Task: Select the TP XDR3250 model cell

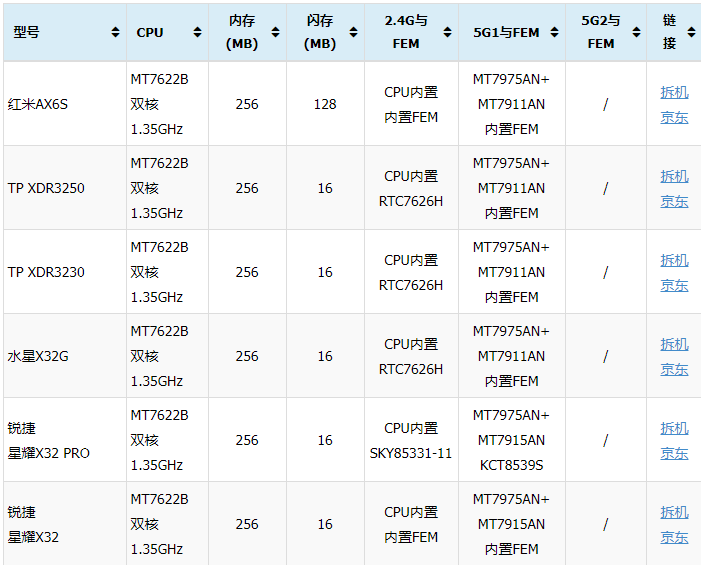Action: 65,188
